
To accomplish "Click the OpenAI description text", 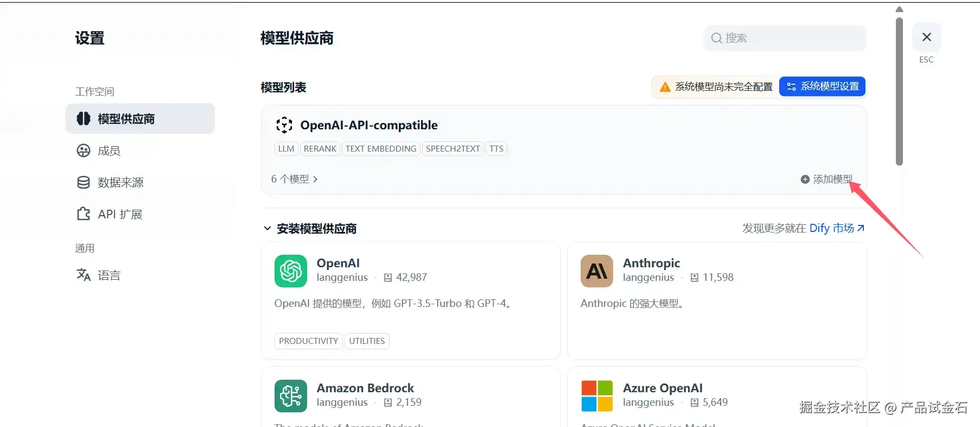I will [x=394, y=304].
